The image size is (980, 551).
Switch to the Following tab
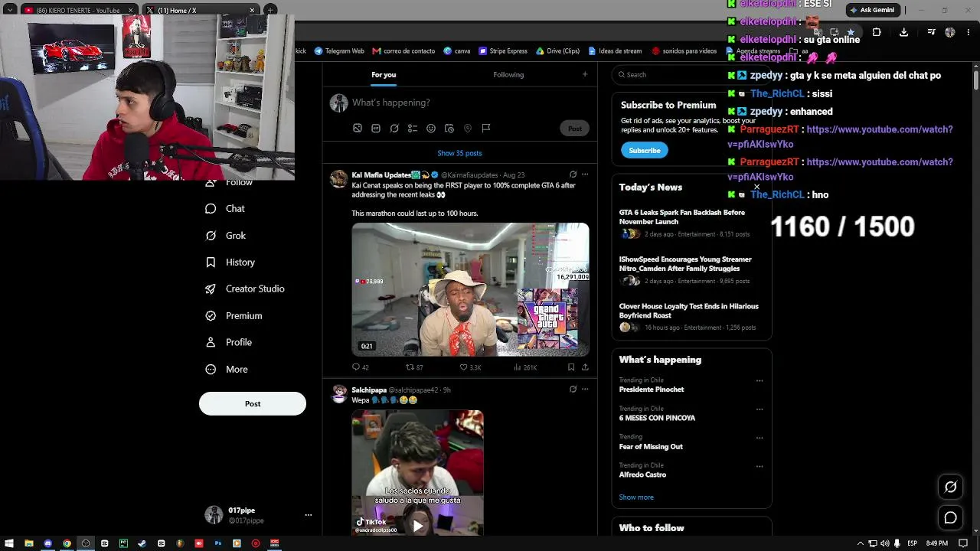[508, 74]
